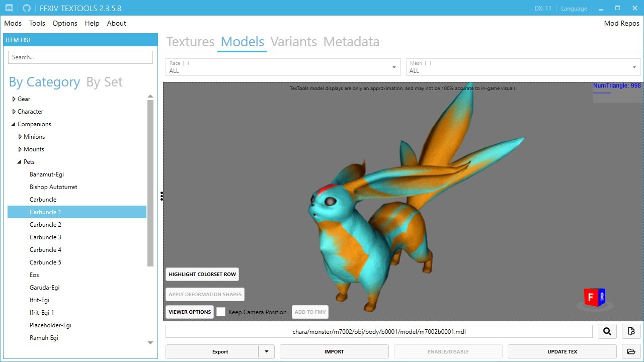The height and width of the screenshot is (362, 644).
Task: Select the Carbuncle entry without number
Action: coord(43,200)
